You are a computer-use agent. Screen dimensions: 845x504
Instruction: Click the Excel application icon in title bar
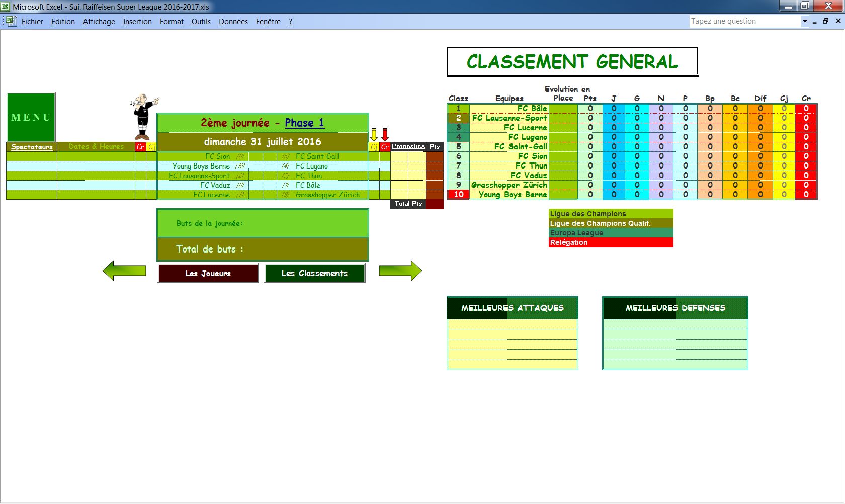(x=6, y=7)
